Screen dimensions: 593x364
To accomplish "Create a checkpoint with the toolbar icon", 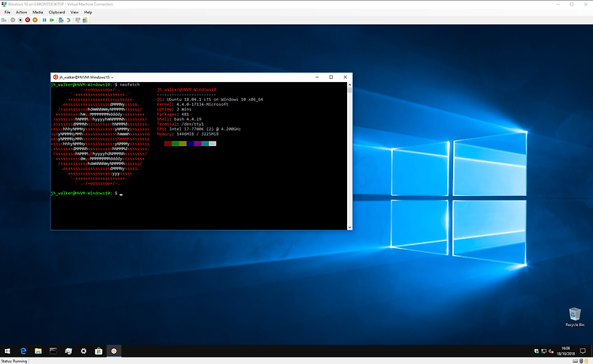I will 61,20.
